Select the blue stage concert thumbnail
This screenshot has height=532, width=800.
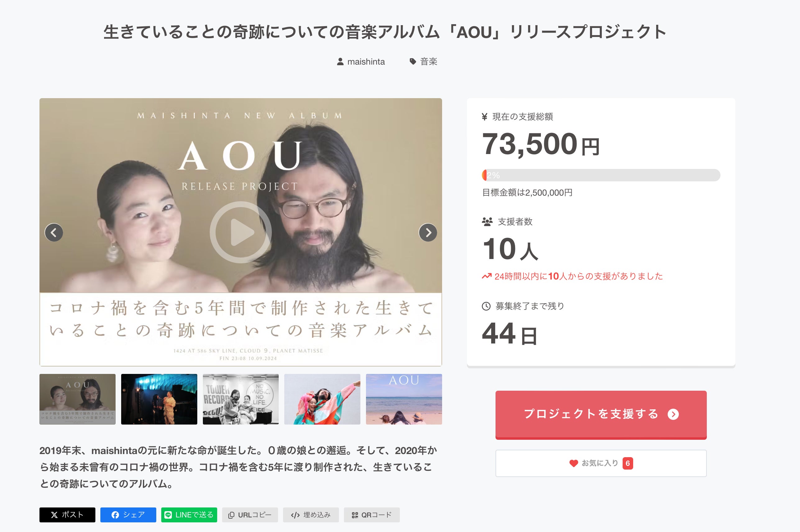(159, 399)
